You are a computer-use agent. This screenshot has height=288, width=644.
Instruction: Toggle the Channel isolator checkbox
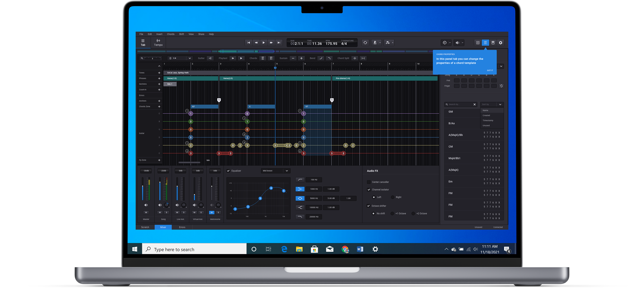369,190
